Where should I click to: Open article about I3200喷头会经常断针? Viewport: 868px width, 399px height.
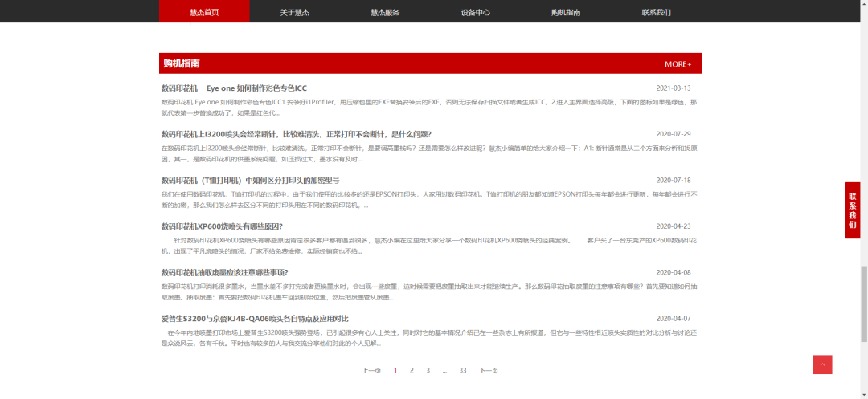(x=296, y=134)
